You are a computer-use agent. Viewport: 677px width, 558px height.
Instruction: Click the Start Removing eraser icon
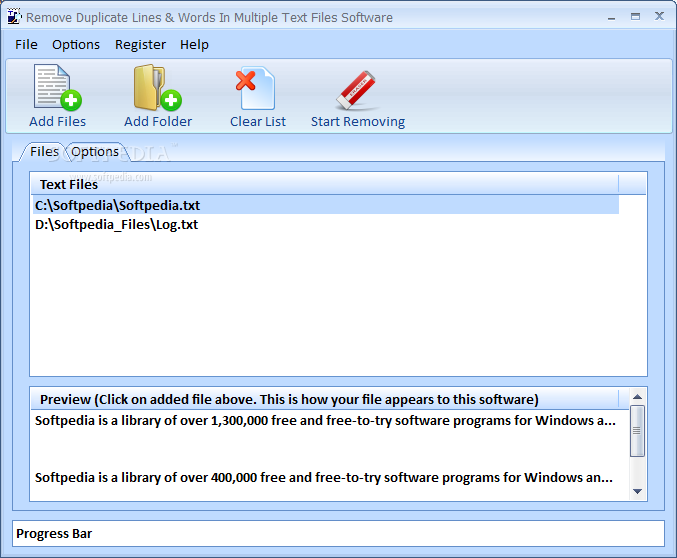click(x=356, y=89)
